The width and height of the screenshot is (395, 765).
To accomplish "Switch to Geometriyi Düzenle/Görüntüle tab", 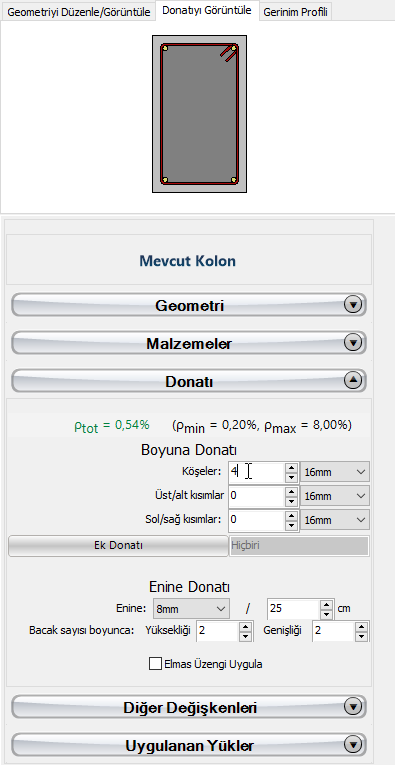I will (x=79, y=12).
